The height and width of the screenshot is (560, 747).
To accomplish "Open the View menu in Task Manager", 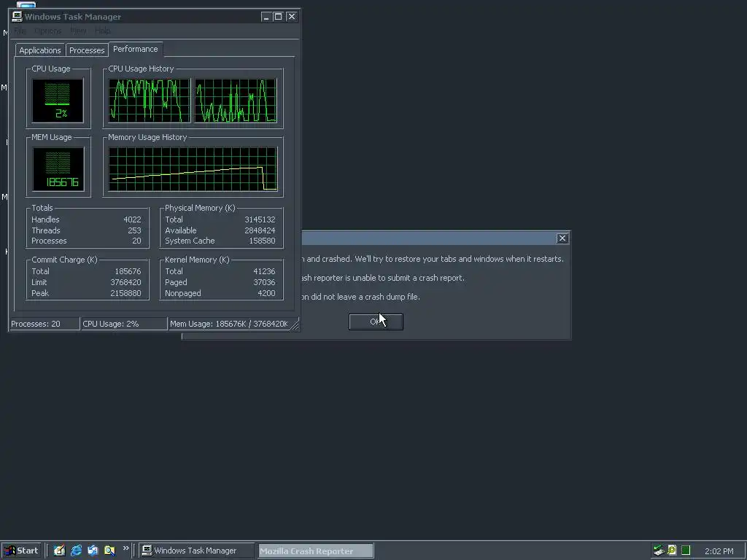I will click(78, 31).
